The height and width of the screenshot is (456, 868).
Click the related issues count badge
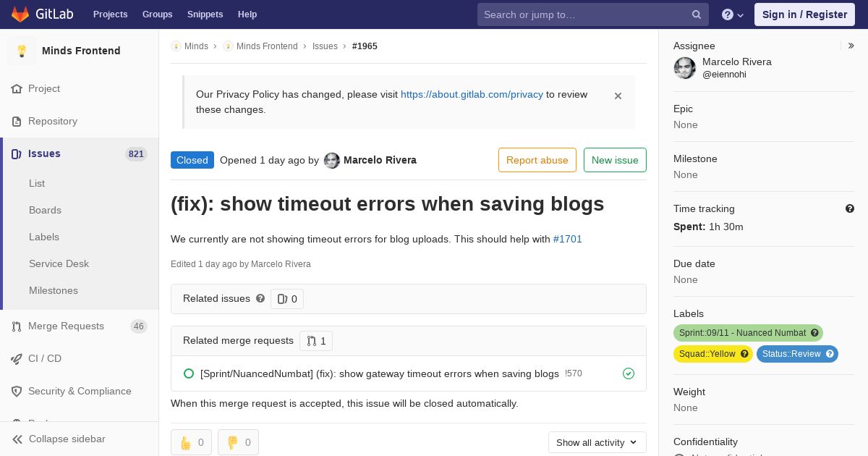coord(287,299)
